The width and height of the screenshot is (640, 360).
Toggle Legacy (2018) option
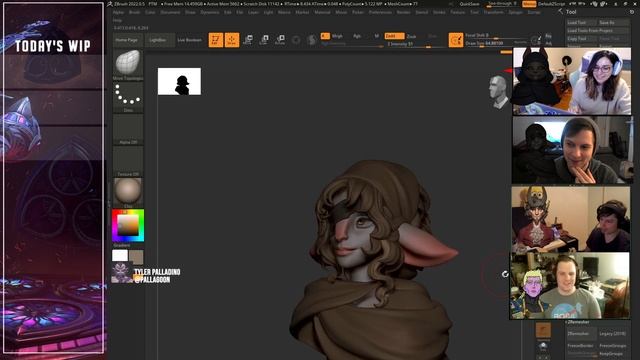[613, 334]
